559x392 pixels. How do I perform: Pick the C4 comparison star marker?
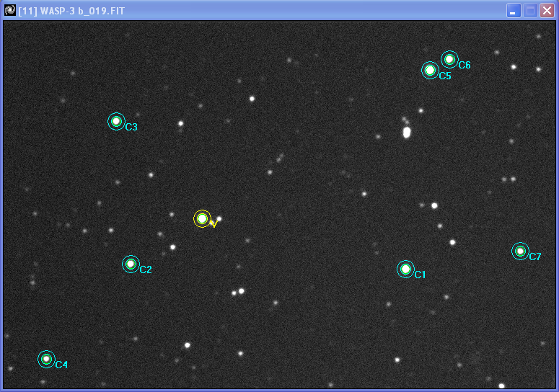pyautogui.click(x=46, y=359)
